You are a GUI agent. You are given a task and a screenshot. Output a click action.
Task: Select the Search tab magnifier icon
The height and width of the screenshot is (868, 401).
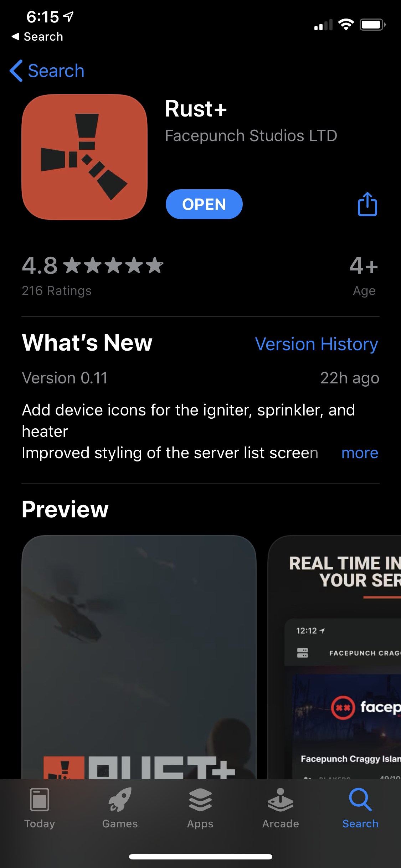(x=360, y=800)
